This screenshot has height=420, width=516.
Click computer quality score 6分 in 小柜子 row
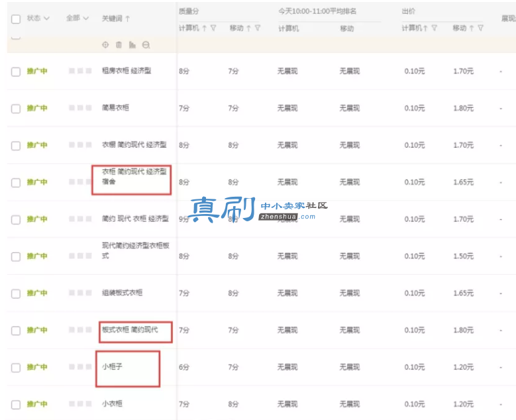pos(184,368)
